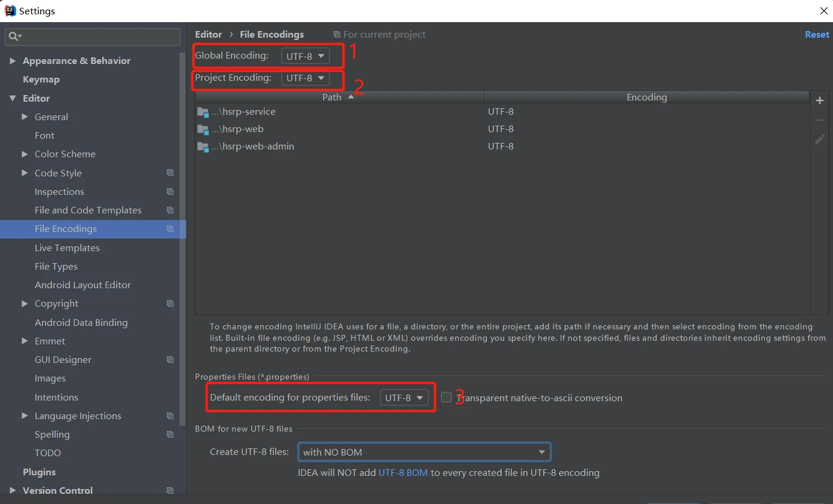Click project-level icon next to Language Injections
Screen dimensions: 833x504
(170, 416)
